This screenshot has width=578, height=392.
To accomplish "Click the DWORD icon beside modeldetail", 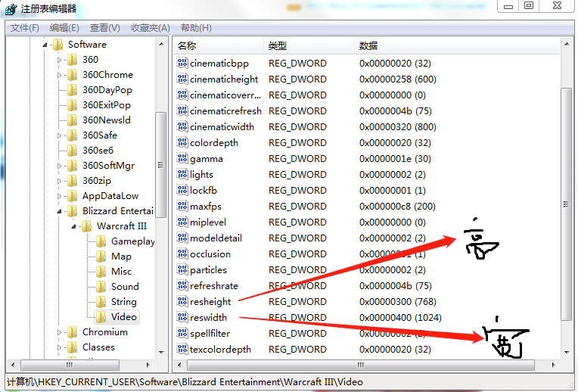I will click(x=182, y=238).
